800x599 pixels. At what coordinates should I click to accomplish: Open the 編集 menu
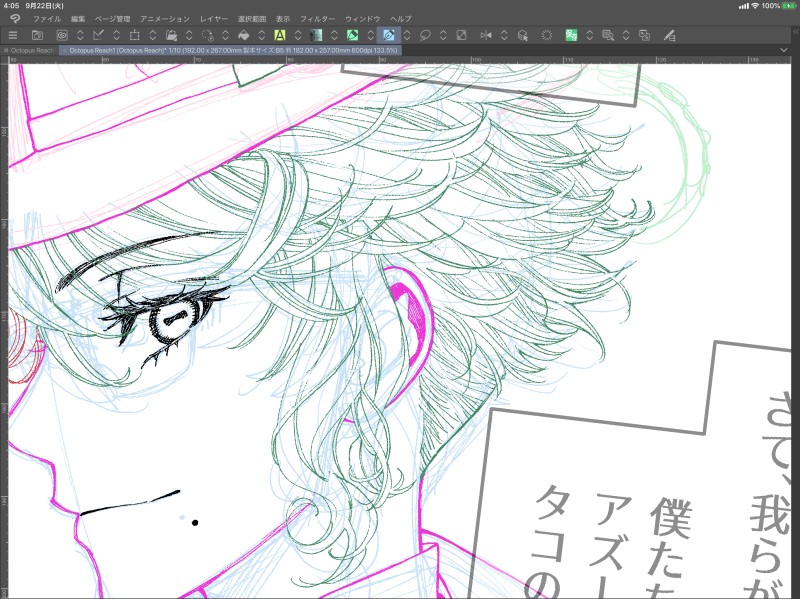[x=78, y=19]
